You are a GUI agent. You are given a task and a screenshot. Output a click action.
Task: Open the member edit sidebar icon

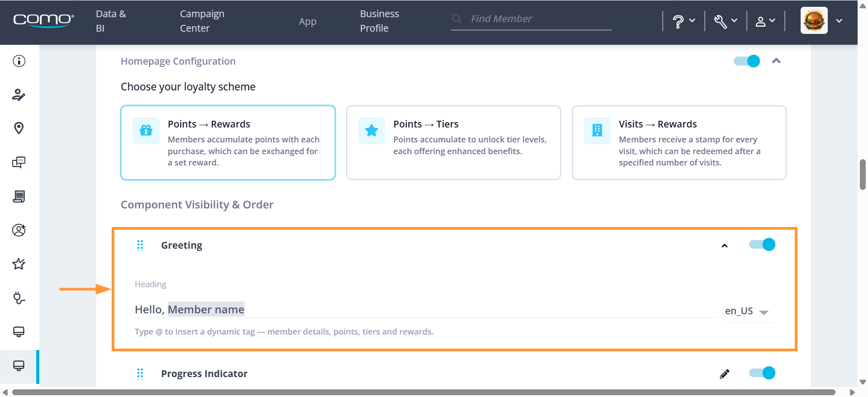pos(19,95)
